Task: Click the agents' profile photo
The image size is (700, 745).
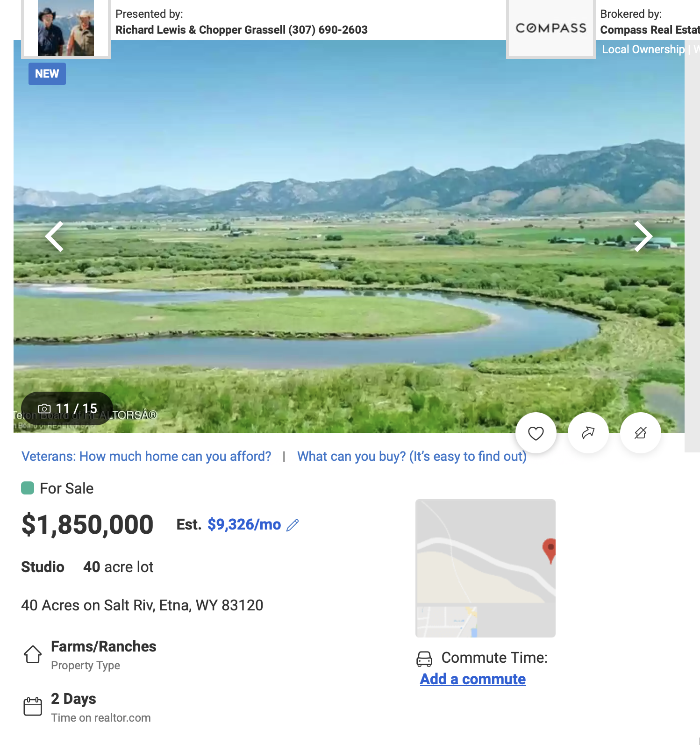Action: click(x=66, y=28)
